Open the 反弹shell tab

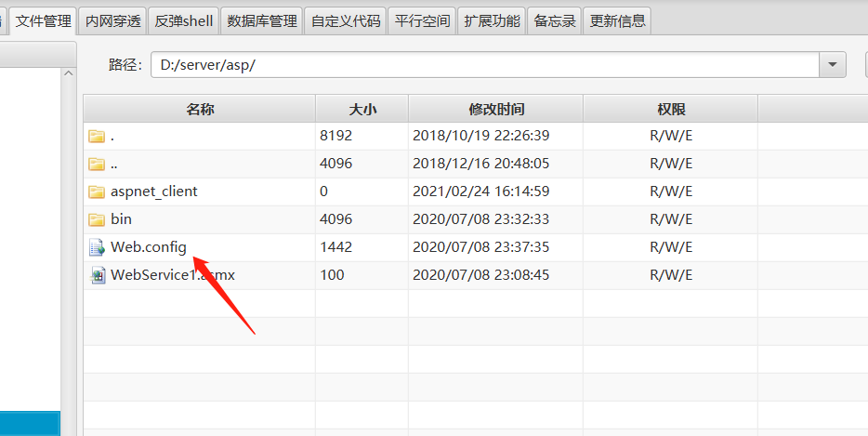point(184,21)
